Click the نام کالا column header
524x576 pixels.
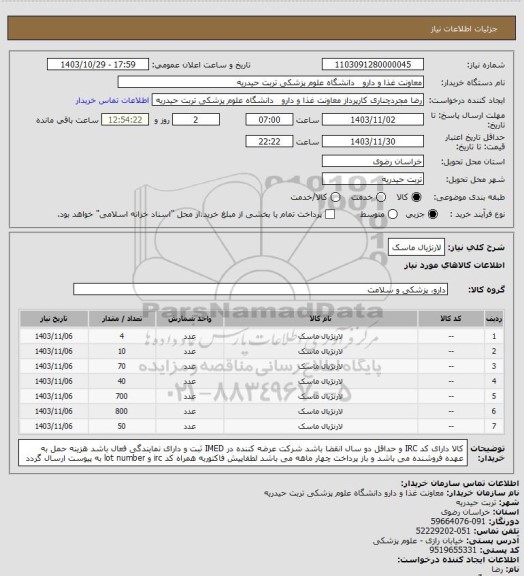coord(320,319)
